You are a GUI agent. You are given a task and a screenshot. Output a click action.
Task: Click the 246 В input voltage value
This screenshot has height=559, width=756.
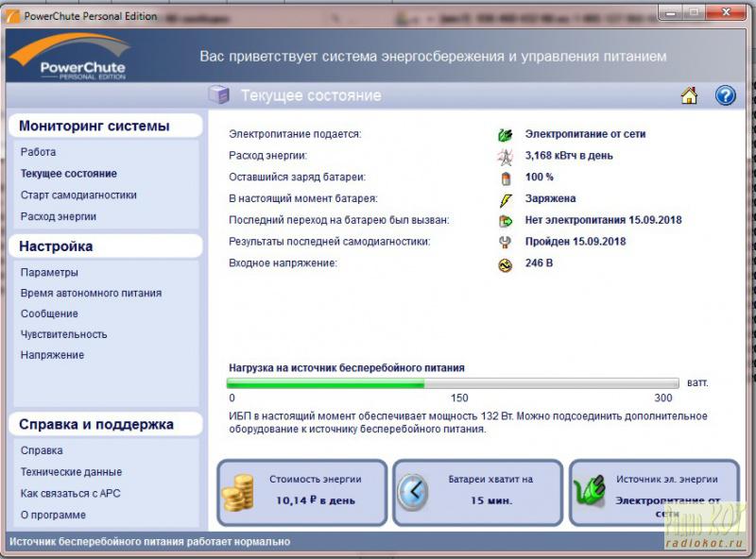click(539, 263)
